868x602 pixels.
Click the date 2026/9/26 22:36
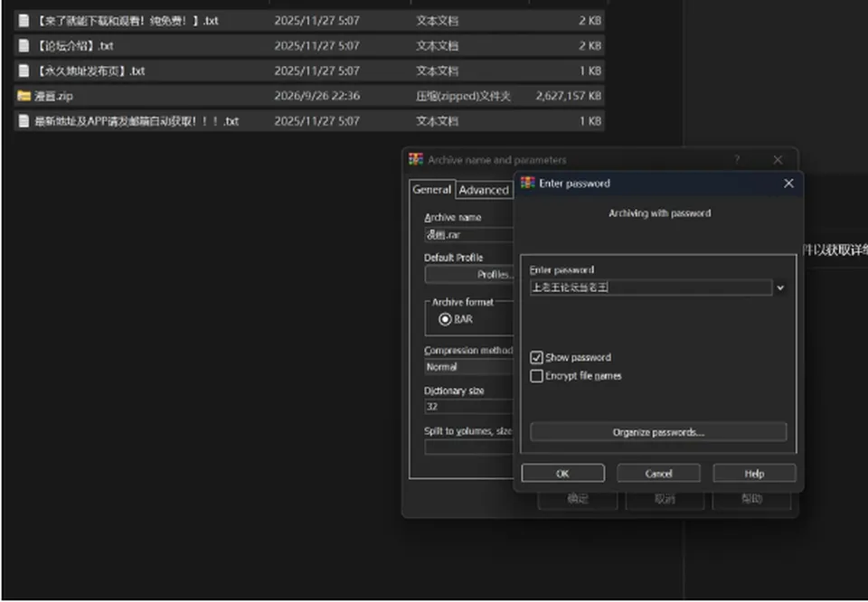[317, 96]
